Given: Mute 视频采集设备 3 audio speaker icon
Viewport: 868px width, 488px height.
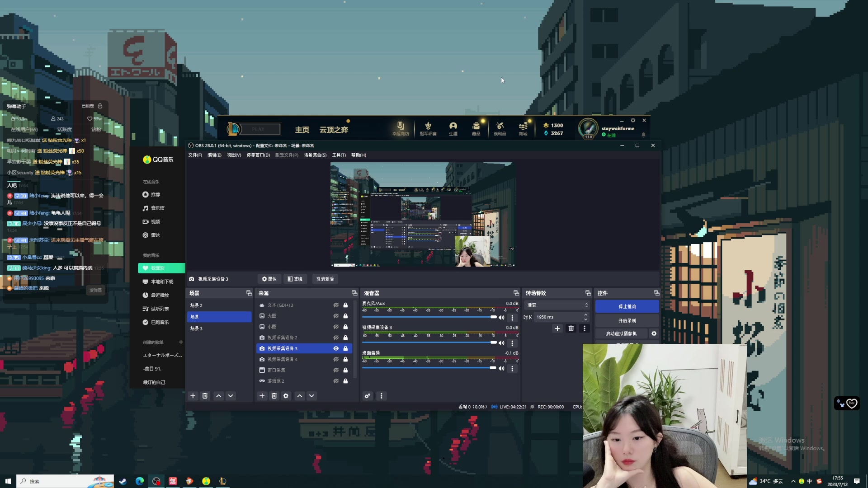Looking at the screenshot, I should pos(501,343).
